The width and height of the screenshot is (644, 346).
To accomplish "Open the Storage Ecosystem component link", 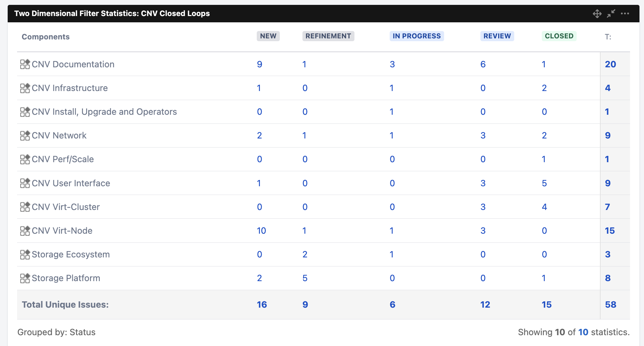I will click(71, 255).
